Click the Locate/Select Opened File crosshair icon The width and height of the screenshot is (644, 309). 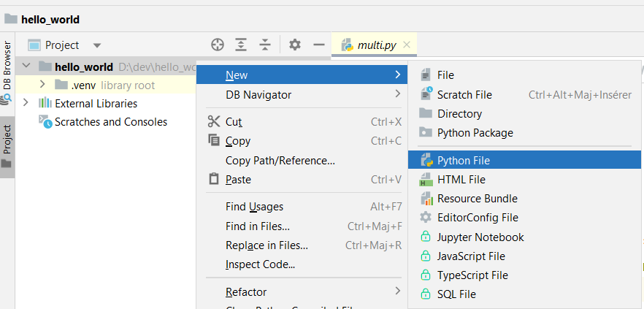click(x=217, y=45)
